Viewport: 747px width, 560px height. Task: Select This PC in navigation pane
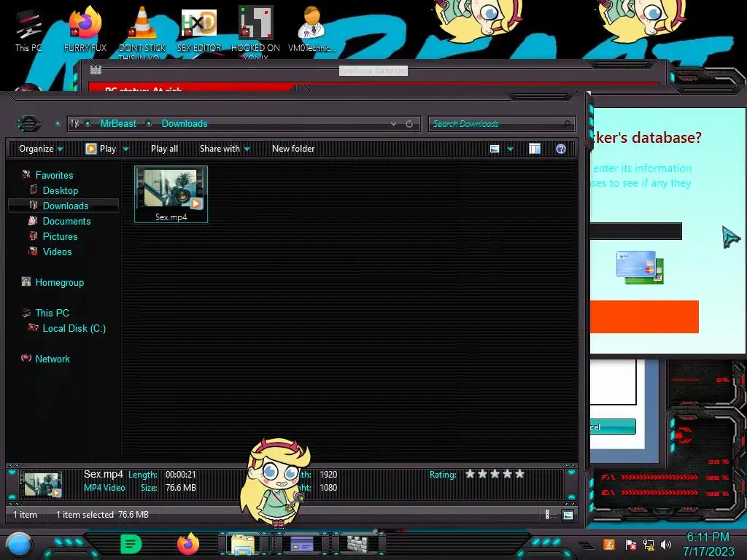pyautogui.click(x=52, y=313)
